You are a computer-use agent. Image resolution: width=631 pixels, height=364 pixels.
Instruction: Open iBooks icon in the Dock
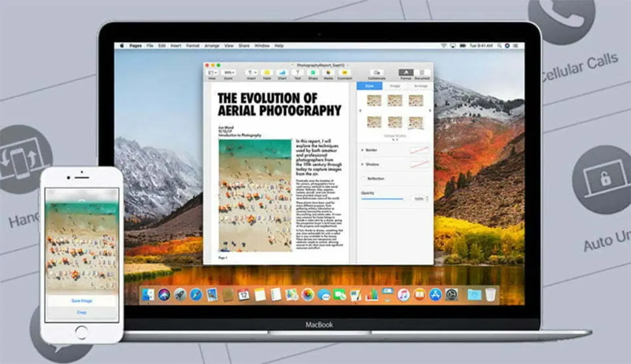(x=419, y=295)
